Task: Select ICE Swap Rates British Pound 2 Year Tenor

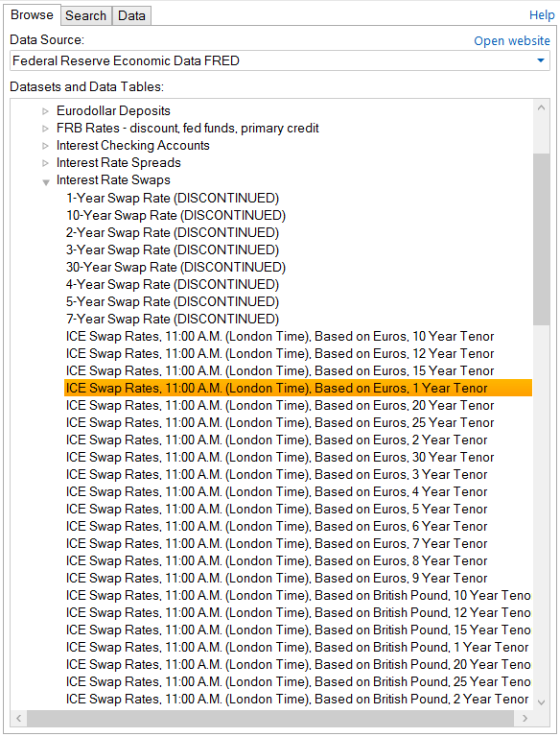Action: tap(297, 700)
